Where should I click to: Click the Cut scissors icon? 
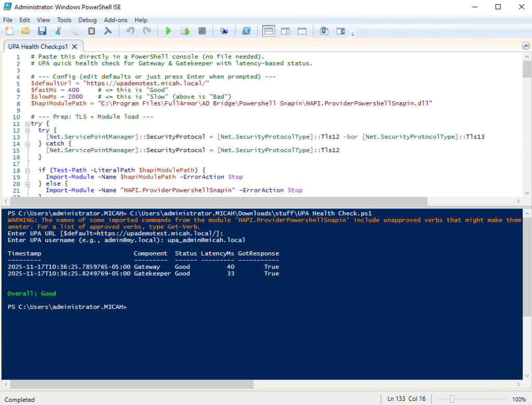(x=59, y=31)
